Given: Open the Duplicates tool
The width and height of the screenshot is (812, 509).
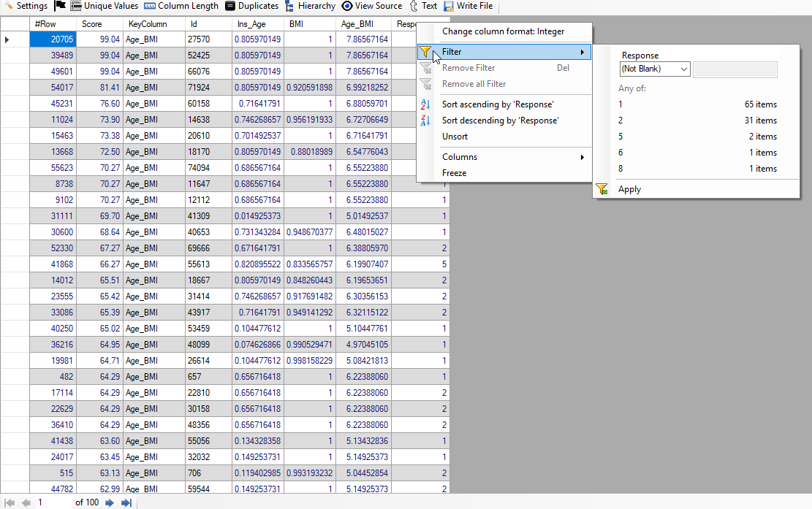Looking at the screenshot, I should [251, 6].
